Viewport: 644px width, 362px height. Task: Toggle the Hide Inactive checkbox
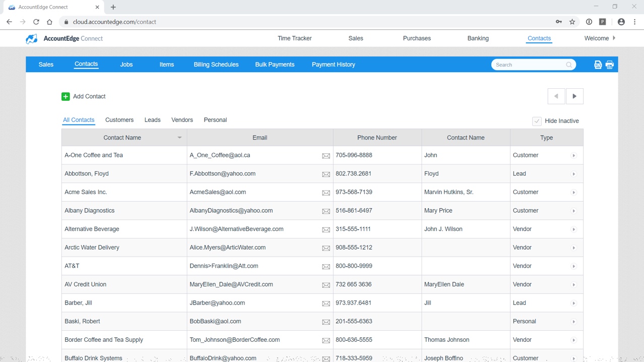tap(537, 121)
